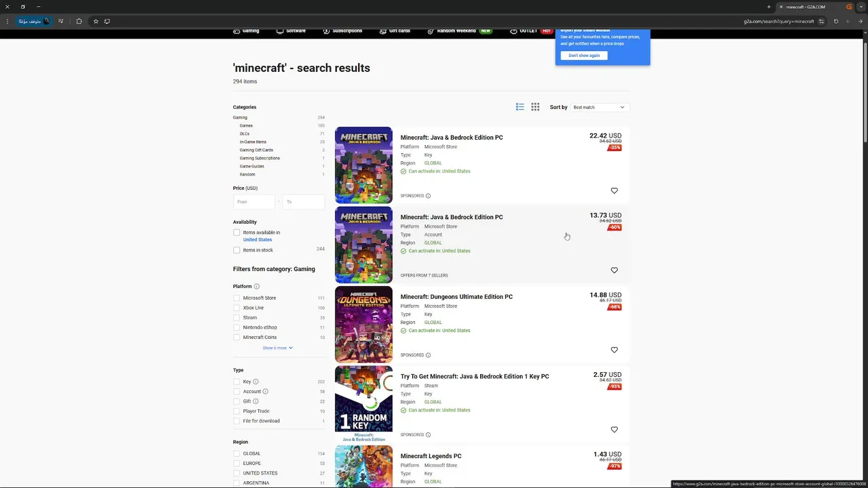Check the EUROPE region filter
This screenshot has width=868, height=488.
237,464
